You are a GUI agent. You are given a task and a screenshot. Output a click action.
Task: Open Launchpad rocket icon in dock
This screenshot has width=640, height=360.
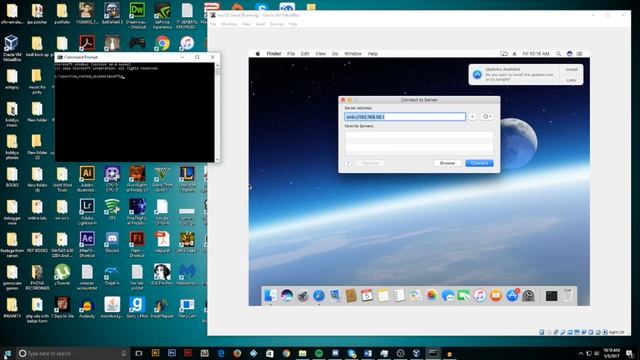(x=303, y=296)
